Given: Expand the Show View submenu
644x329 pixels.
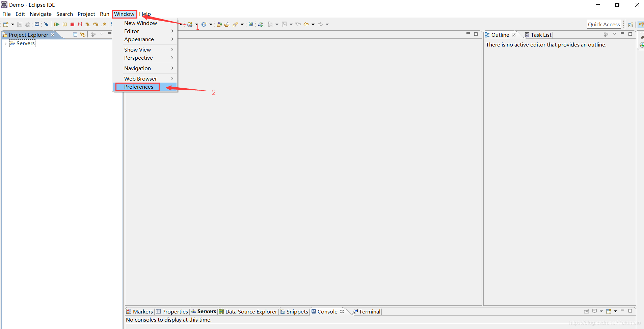Looking at the screenshot, I should click(145, 50).
